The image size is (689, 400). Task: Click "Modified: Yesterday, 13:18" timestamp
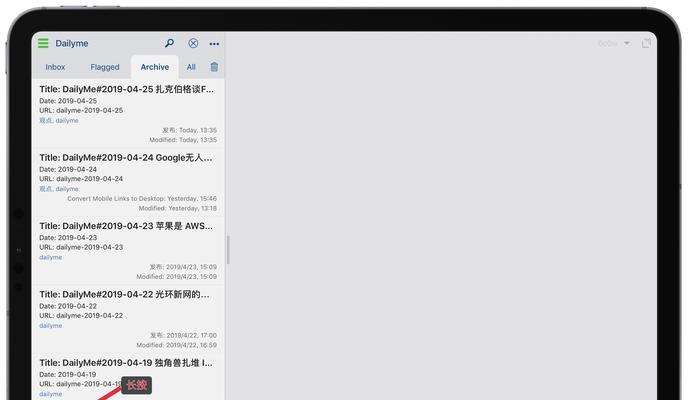click(178, 208)
